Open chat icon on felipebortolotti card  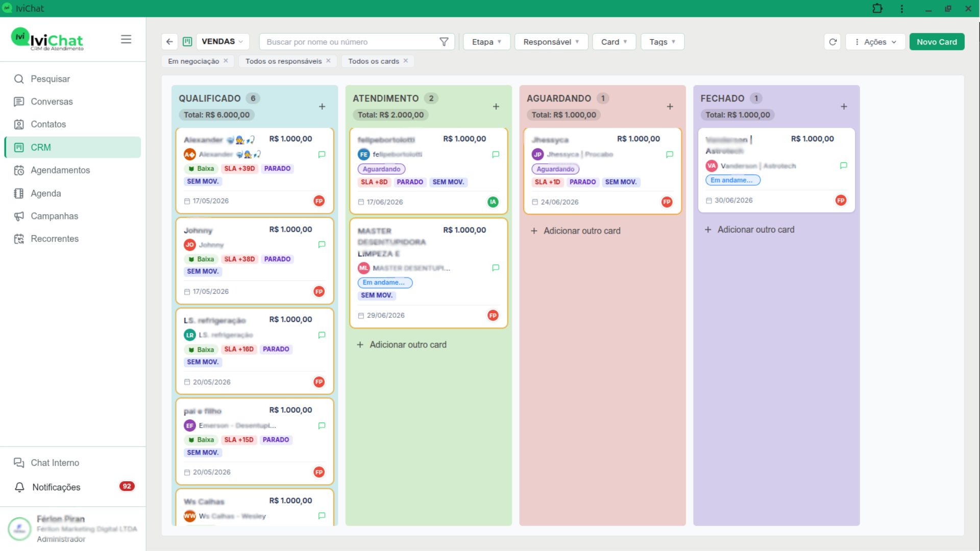[496, 155]
